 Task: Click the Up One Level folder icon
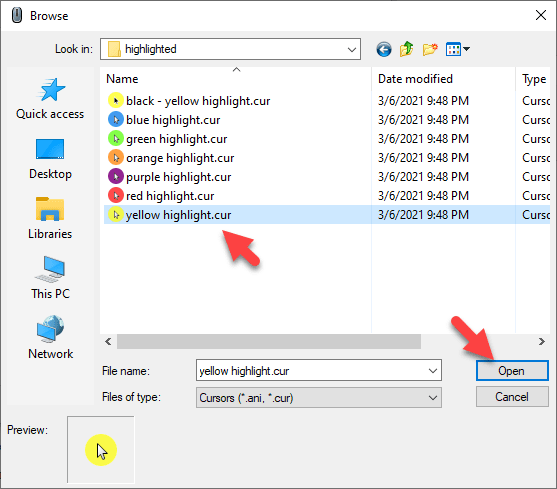406,49
